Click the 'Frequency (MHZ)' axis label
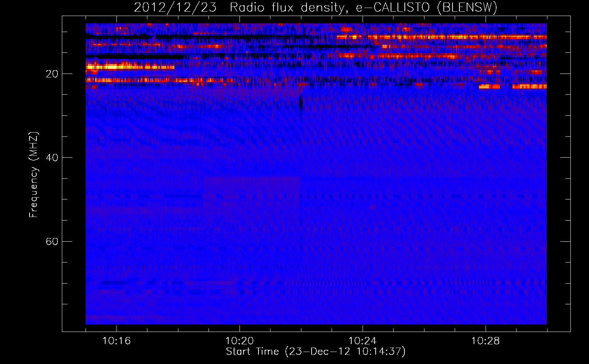The image size is (589, 364). [33, 175]
